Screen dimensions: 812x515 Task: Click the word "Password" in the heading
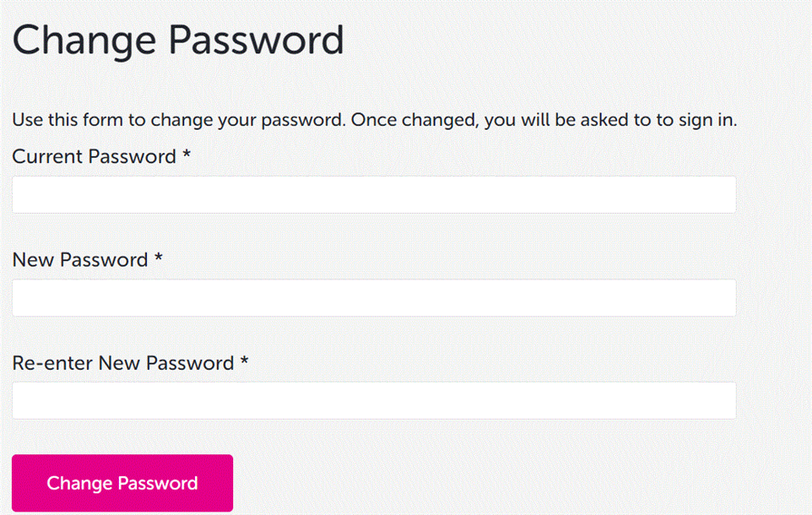click(258, 41)
